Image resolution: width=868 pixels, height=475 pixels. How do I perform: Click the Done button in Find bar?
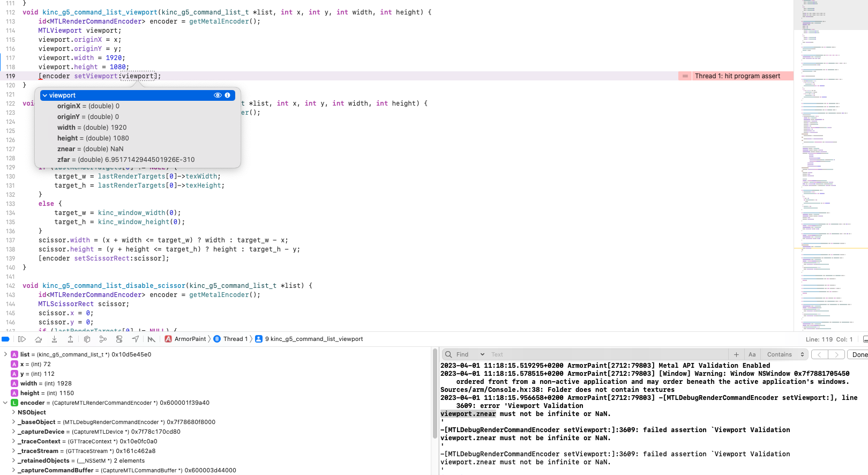[858, 354]
